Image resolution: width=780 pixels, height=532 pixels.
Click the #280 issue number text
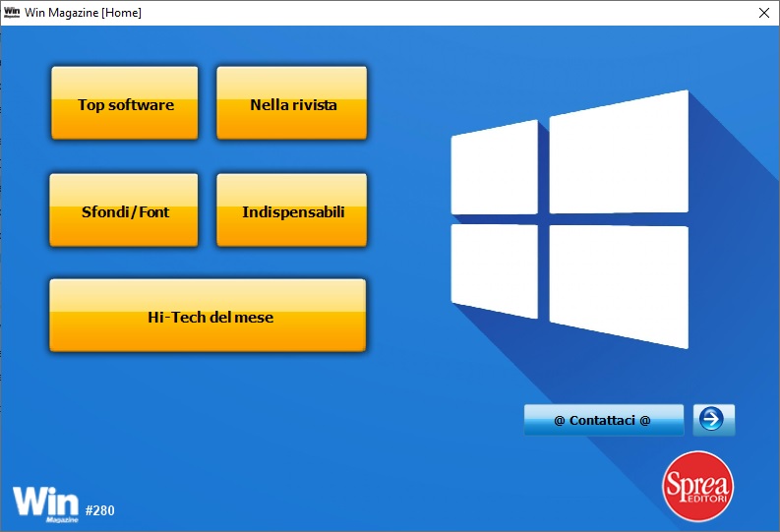coord(100,510)
